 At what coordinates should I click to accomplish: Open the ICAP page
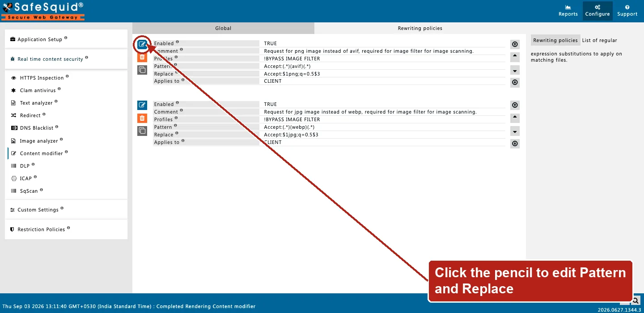click(x=25, y=178)
